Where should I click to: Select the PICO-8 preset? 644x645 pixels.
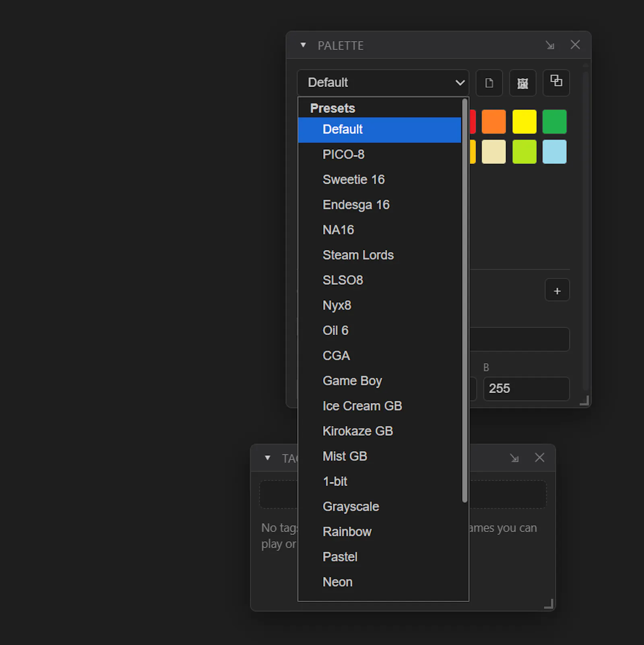click(380, 155)
